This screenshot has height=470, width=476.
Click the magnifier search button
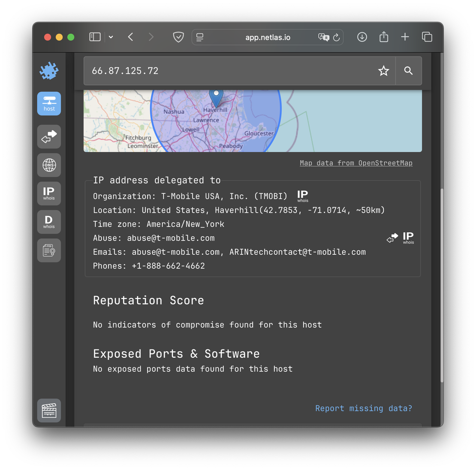pyautogui.click(x=408, y=71)
